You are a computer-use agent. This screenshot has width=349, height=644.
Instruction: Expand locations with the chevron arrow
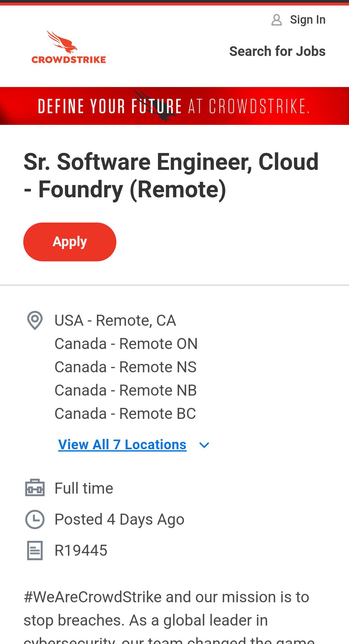(204, 445)
